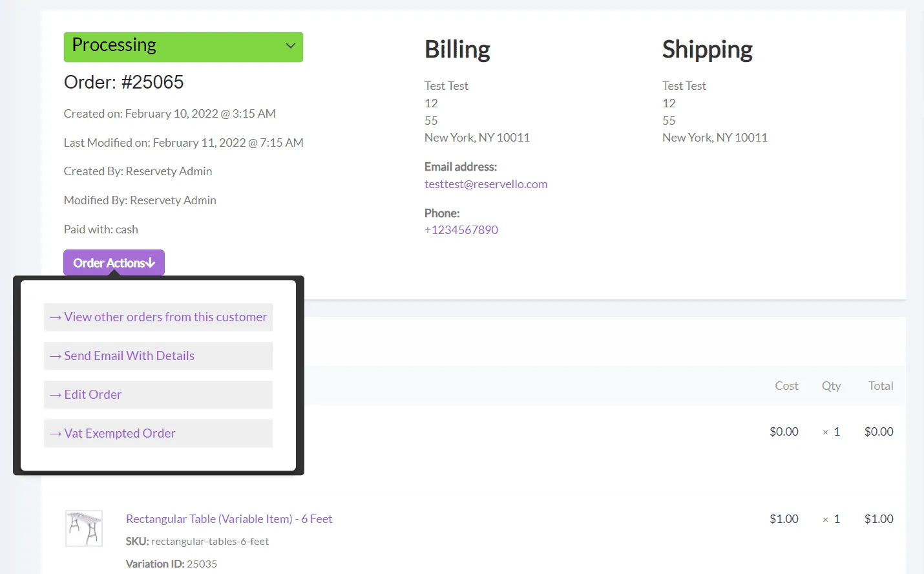Click the Order #25065 heading
The height and width of the screenshot is (574, 924).
pos(123,82)
